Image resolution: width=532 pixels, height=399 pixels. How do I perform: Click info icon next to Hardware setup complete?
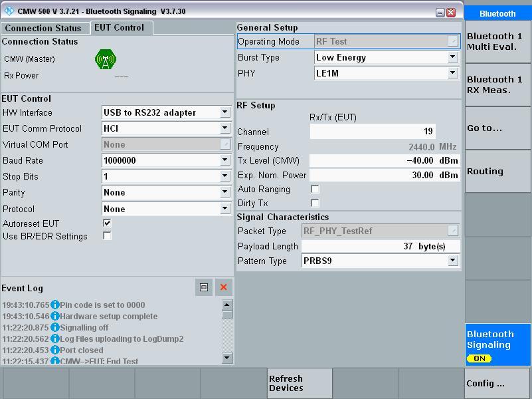tap(54, 316)
